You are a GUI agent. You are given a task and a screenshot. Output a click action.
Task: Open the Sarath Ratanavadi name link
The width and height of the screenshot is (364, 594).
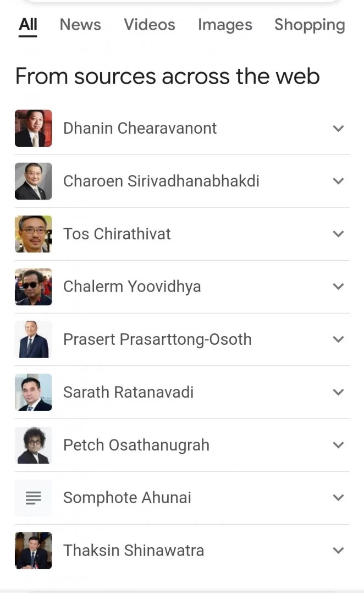tap(128, 392)
